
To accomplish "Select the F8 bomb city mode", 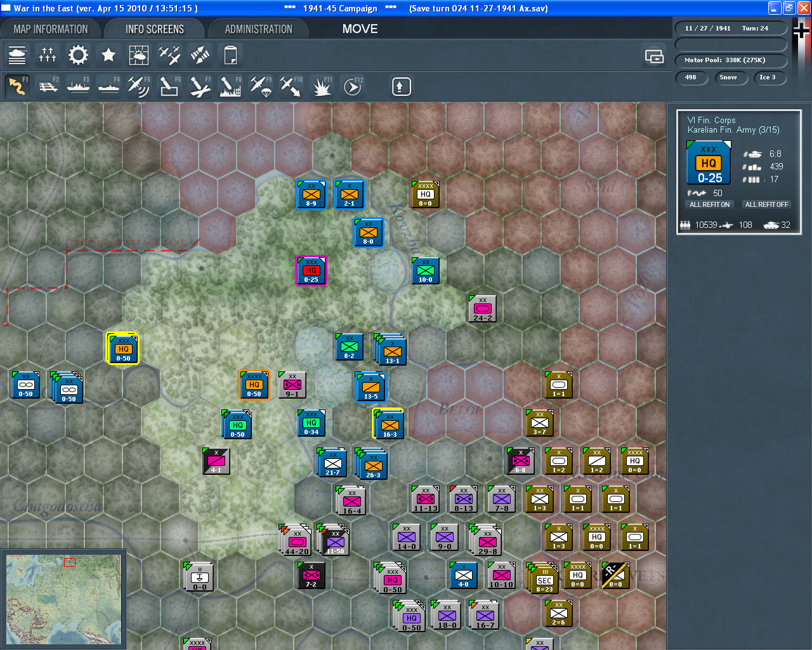I will coord(230,86).
